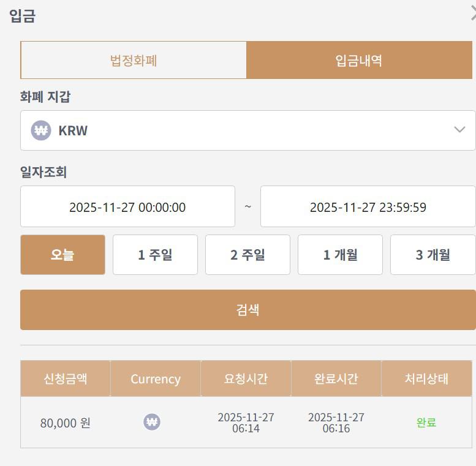The image size is (476, 466).
Task: Click the start date field 2025-11-27 00:00:00
Action: coord(127,207)
